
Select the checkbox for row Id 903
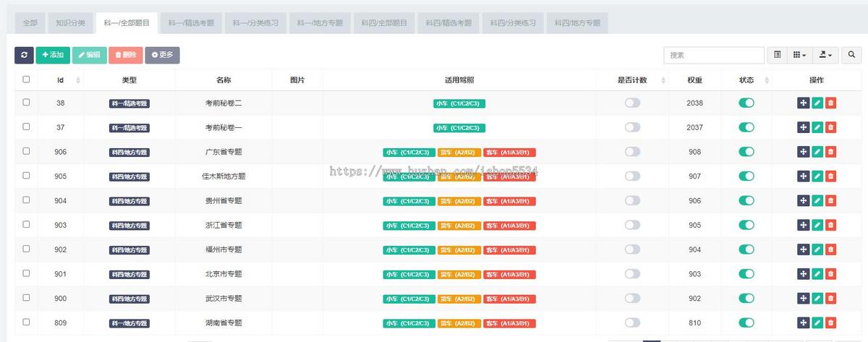[x=26, y=225]
